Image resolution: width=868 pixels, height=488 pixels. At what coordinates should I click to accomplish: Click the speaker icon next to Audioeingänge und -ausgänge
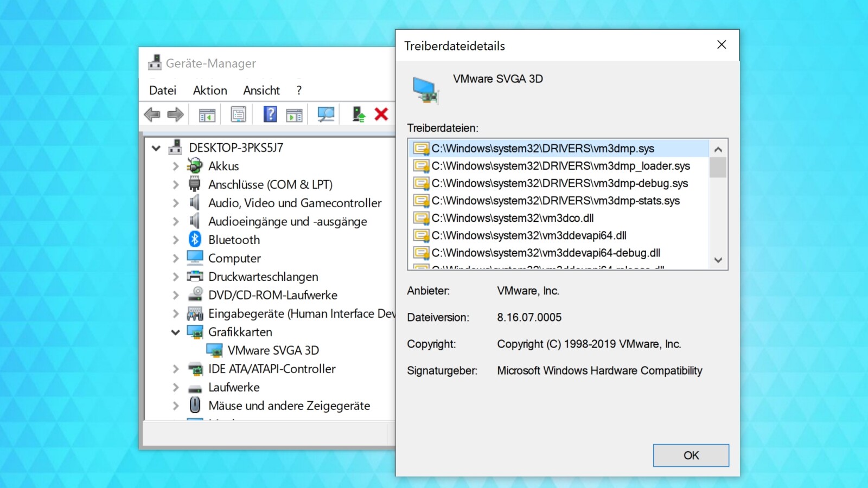click(194, 221)
